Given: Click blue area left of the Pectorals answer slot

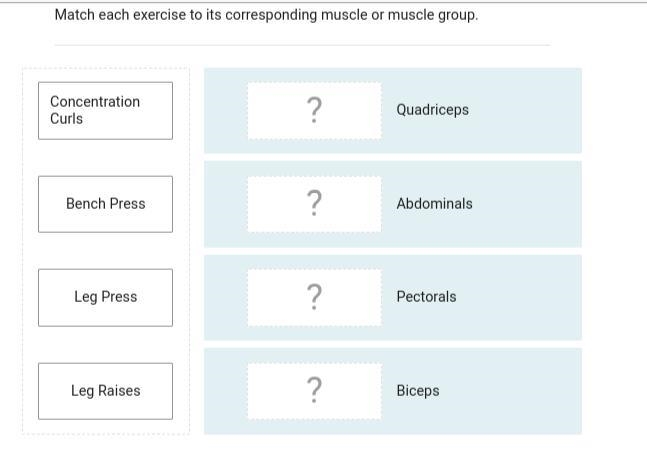Looking at the screenshot, I should click(x=226, y=298).
